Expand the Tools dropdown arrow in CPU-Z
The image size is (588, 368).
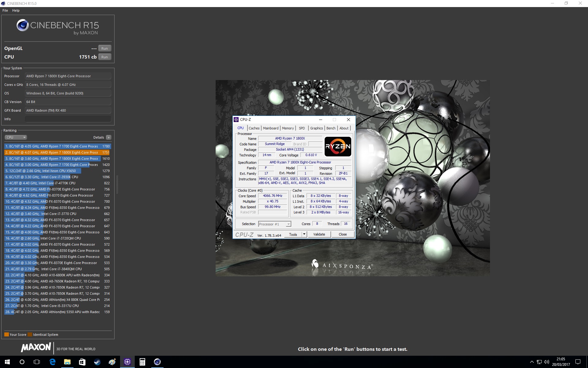304,234
